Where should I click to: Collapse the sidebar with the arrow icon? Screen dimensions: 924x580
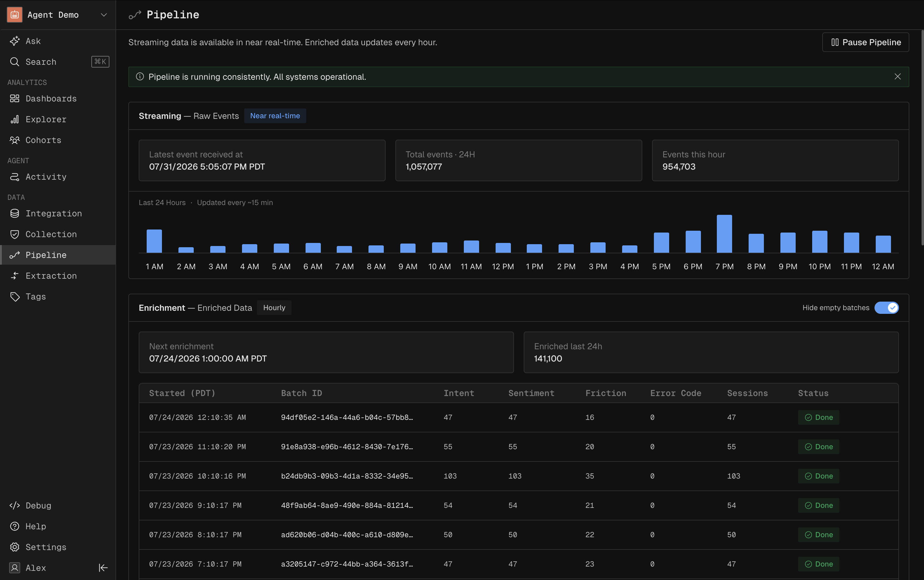(103, 568)
